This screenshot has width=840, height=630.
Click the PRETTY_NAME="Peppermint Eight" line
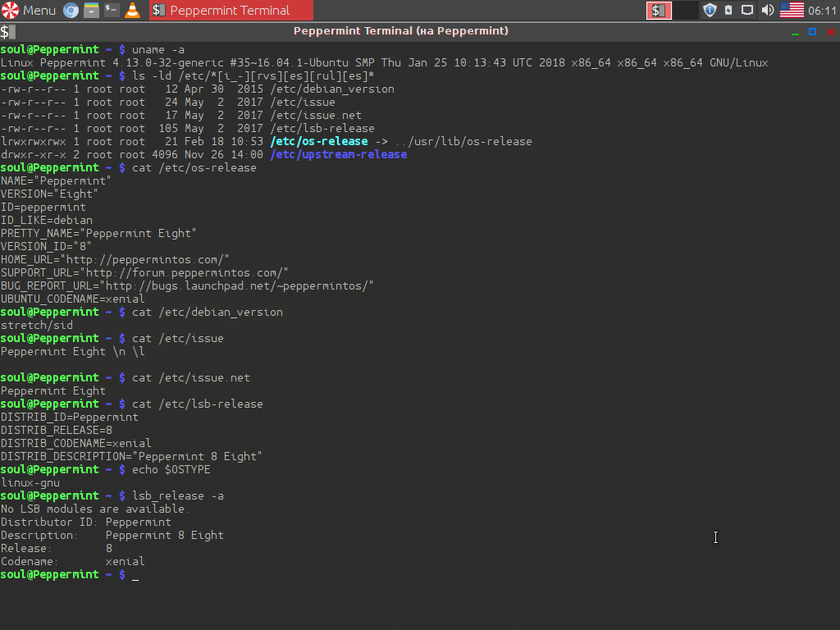tap(98, 234)
